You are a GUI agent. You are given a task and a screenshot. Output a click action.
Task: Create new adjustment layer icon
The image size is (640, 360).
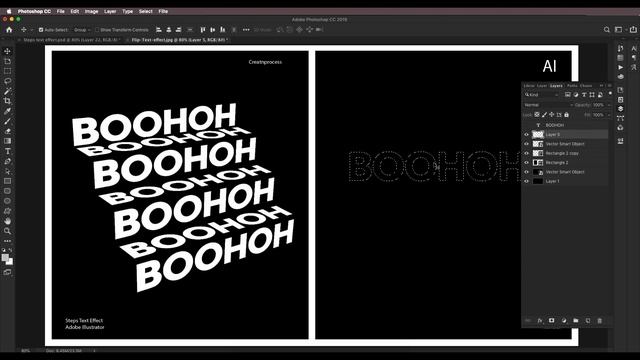564,321
